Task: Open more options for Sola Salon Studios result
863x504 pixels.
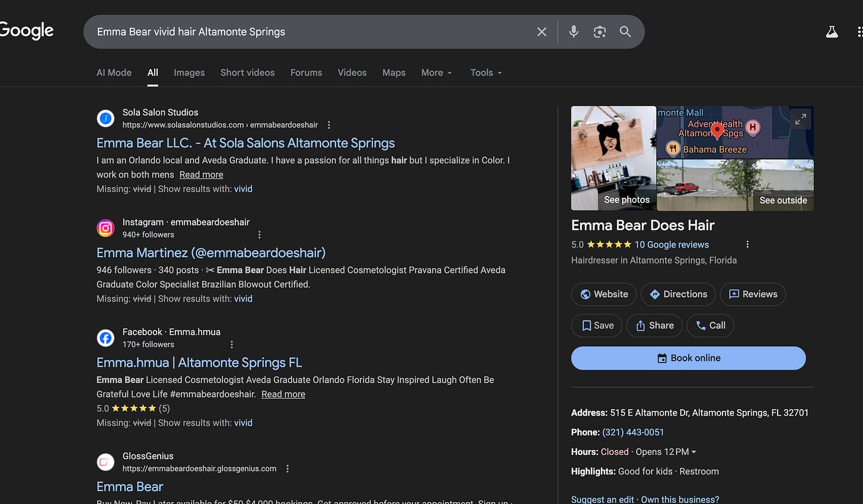Action: 329,125
